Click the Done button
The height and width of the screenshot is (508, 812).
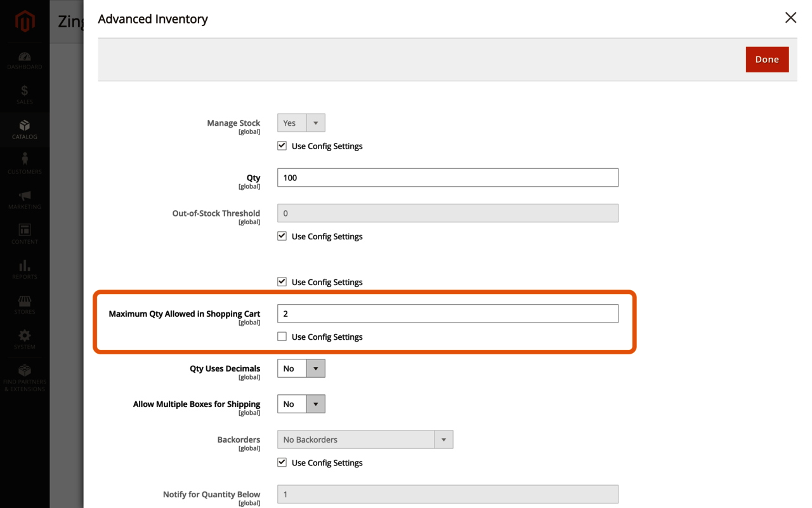(x=767, y=60)
